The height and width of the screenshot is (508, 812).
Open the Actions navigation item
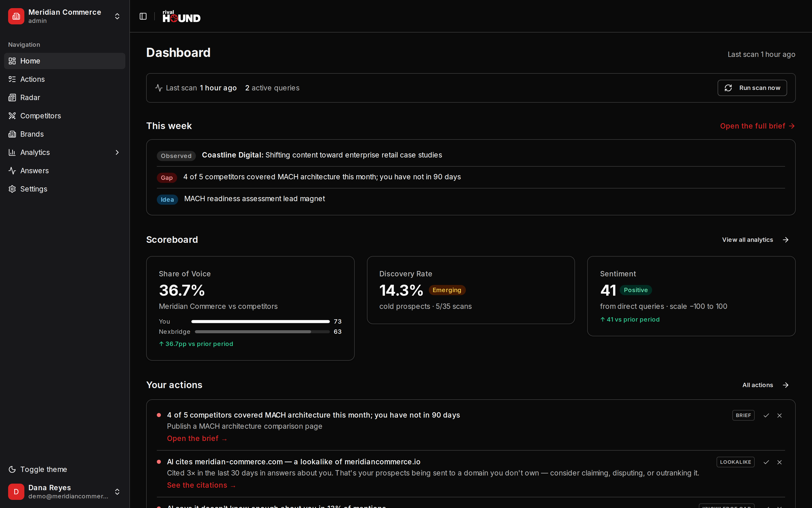point(64,79)
